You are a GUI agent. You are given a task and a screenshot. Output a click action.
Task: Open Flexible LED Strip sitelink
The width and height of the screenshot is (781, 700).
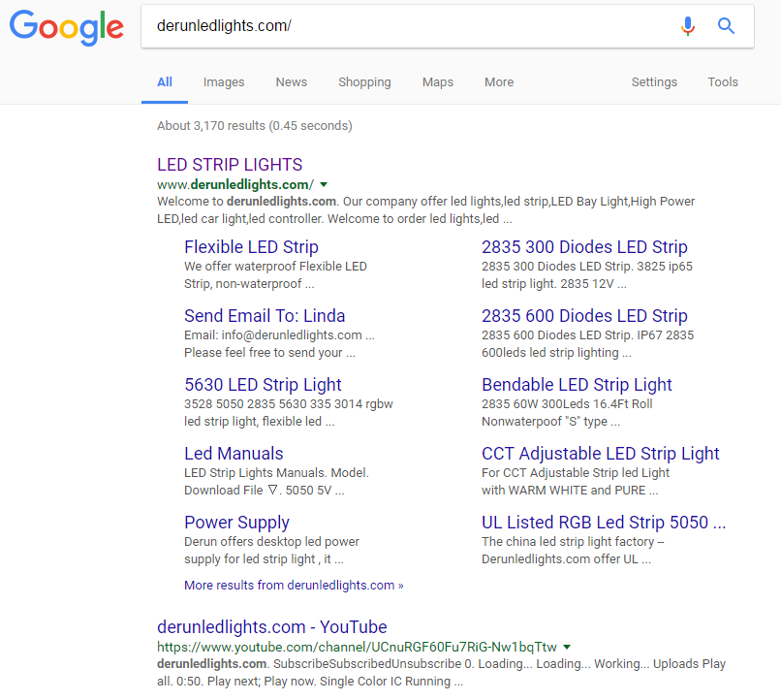pos(251,247)
